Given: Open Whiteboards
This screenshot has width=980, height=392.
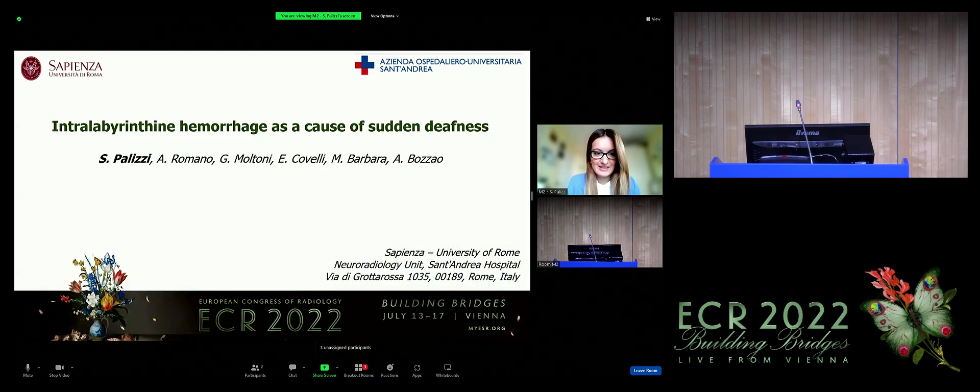Looking at the screenshot, I should pos(448,371).
